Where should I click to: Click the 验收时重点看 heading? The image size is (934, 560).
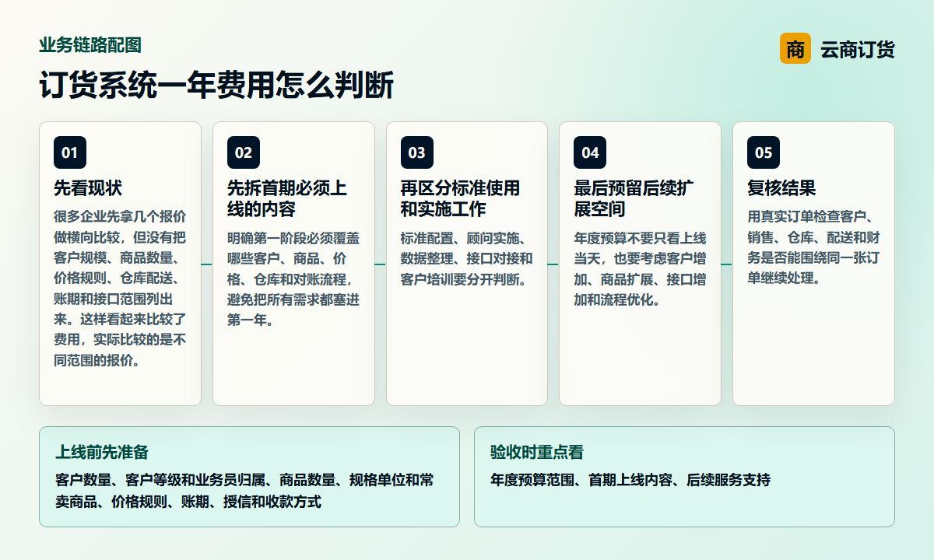pos(537,452)
